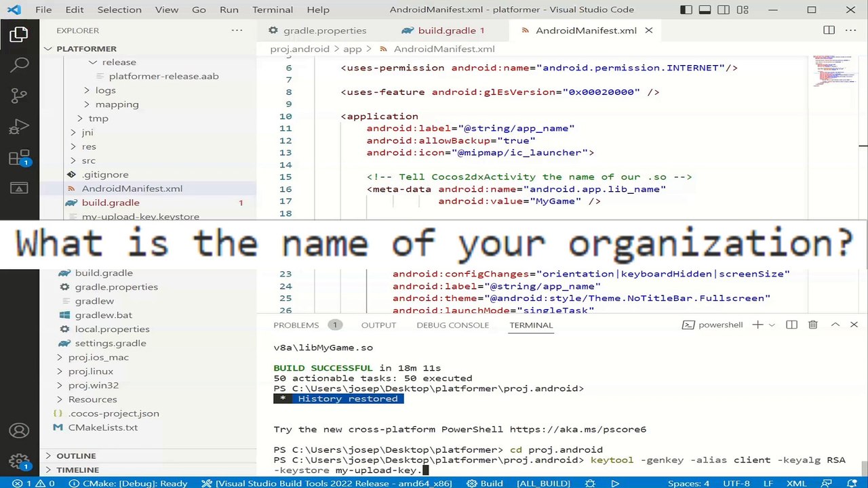This screenshot has height=488, width=868.
Task: Expand the OUTLINE section
Action: 76,456
